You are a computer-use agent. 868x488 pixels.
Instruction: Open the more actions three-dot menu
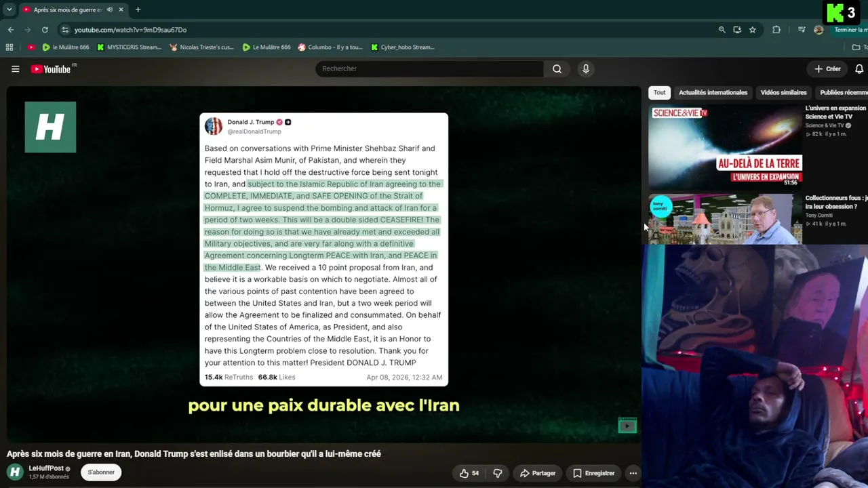[633, 473]
